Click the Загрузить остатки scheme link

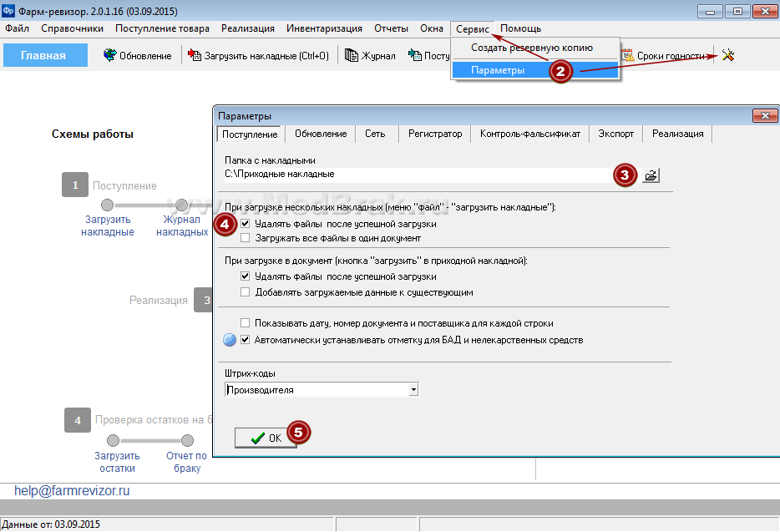coord(118,462)
